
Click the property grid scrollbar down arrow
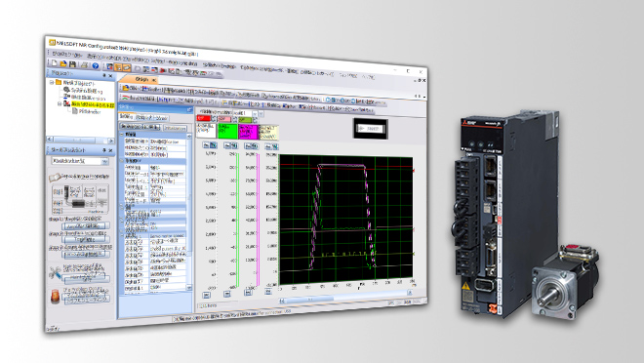coord(189,288)
